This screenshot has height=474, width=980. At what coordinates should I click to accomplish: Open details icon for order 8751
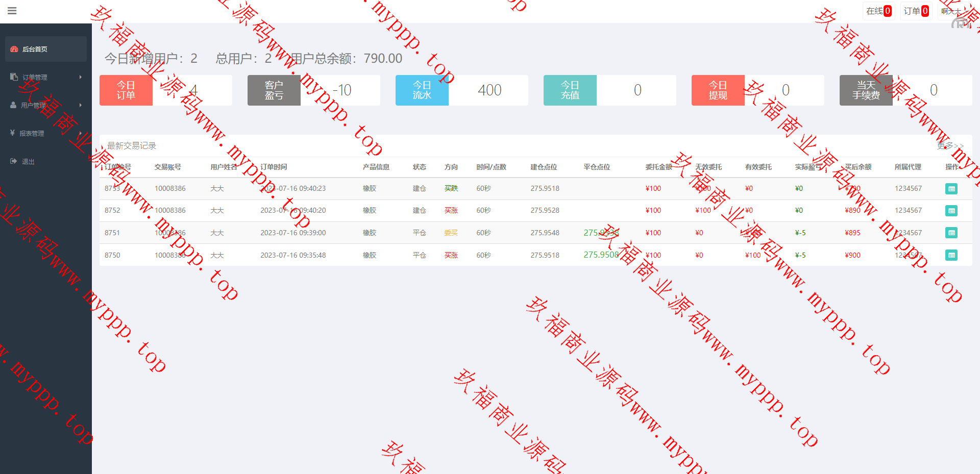point(951,233)
